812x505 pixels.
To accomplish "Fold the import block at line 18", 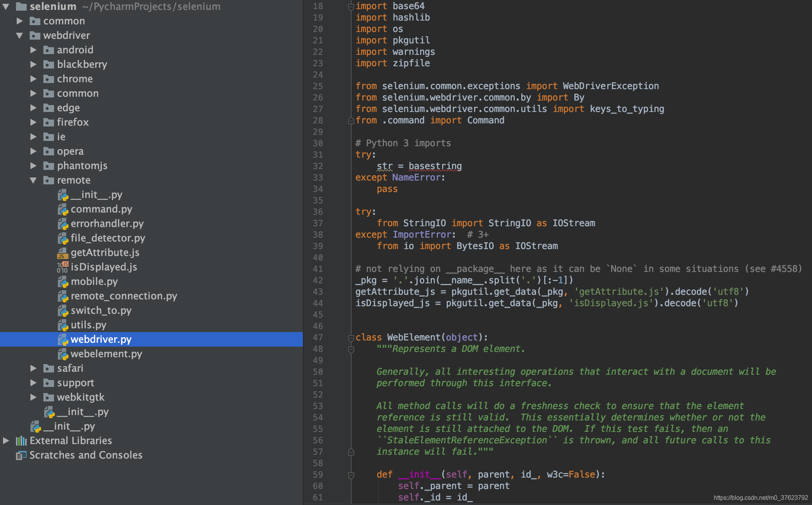I will pos(351,6).
